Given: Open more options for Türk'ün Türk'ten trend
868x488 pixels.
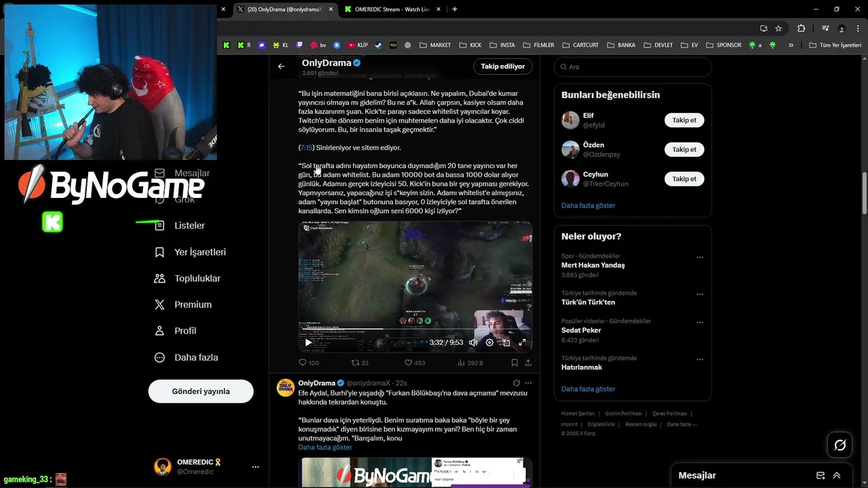Looking at the screenshot, I should coord(700,295).
